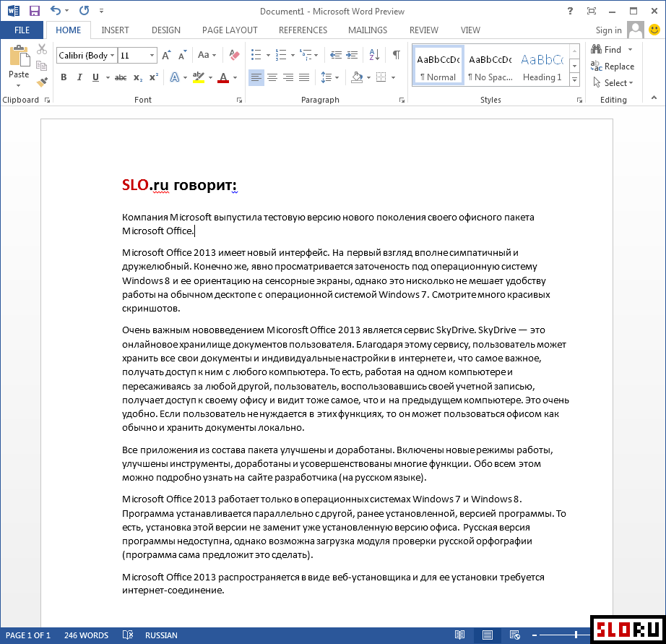
Task: Expand the Styles gallery More button
Action: [574, 80]
